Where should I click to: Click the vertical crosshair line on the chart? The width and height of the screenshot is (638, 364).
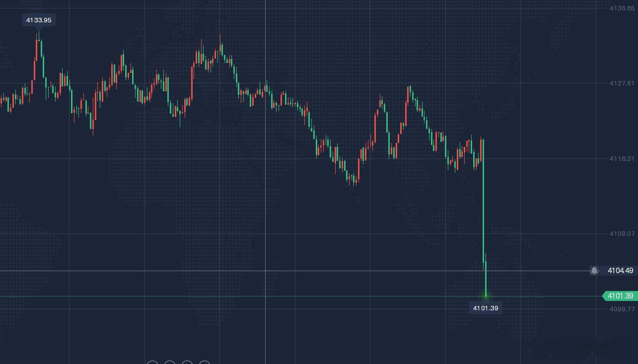265,182
